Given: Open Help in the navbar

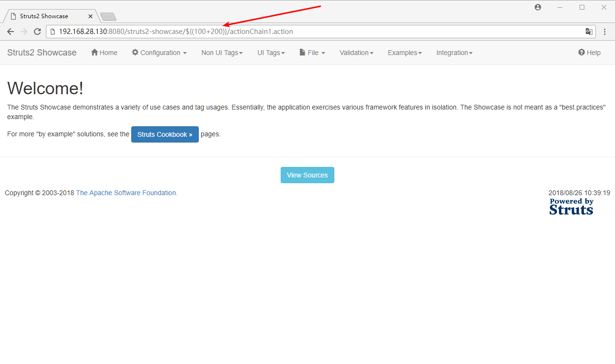Looking at the screenshot, I should click(x=589, y=53).
